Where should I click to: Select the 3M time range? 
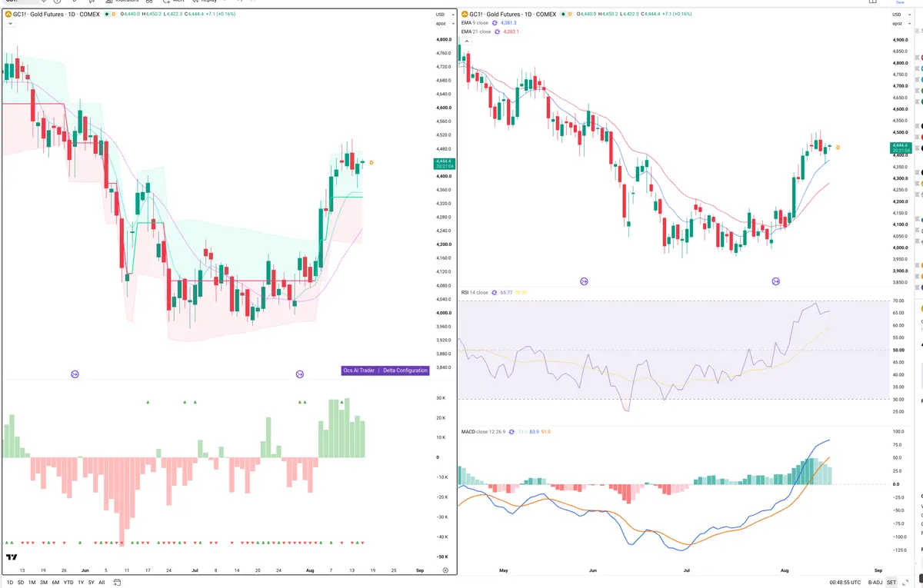pyautogui.click(x=44, y=583)
